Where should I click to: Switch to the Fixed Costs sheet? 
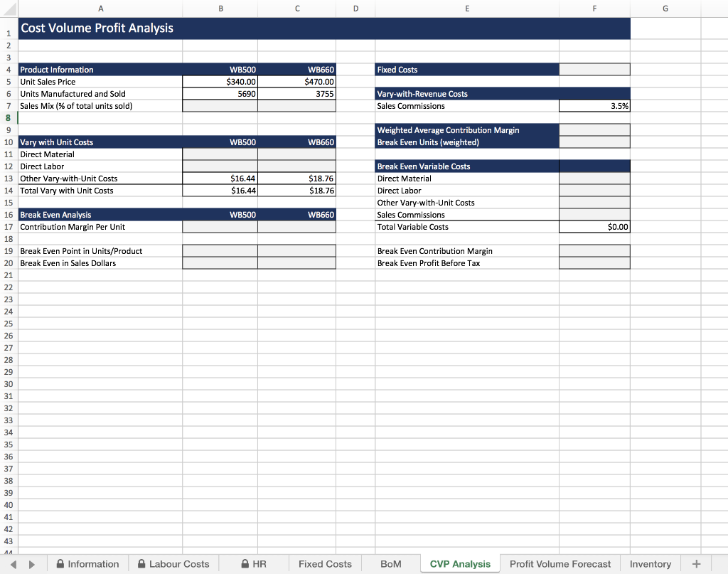(x=325, y=563)
